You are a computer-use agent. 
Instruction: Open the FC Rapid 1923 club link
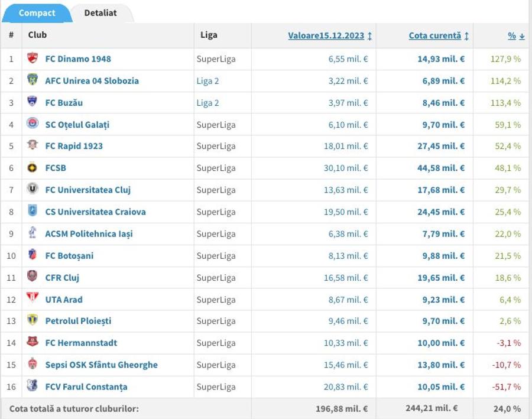(x=74, y=146)
